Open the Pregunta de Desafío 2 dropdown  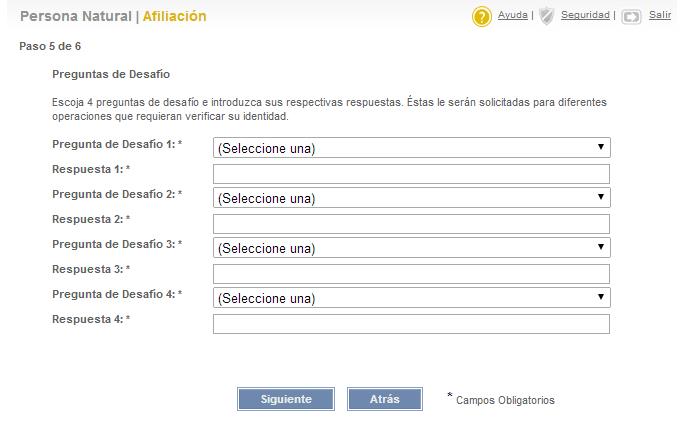tap(411, 197)
